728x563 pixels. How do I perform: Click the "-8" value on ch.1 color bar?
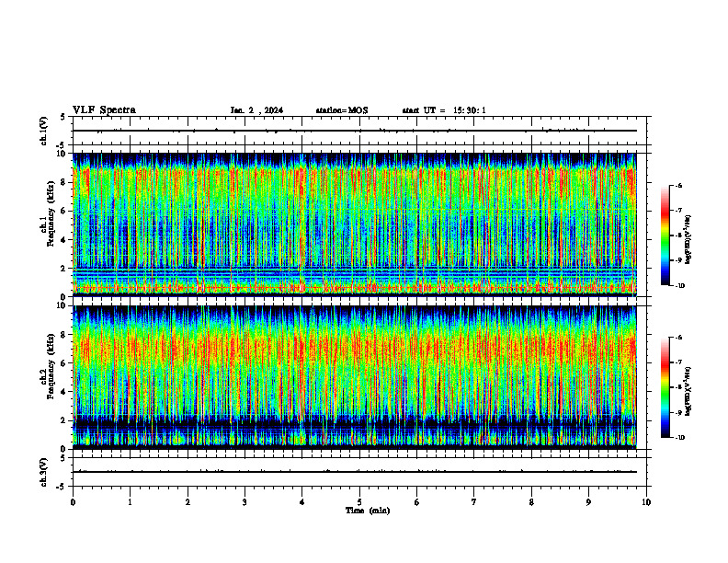[678, 236]
